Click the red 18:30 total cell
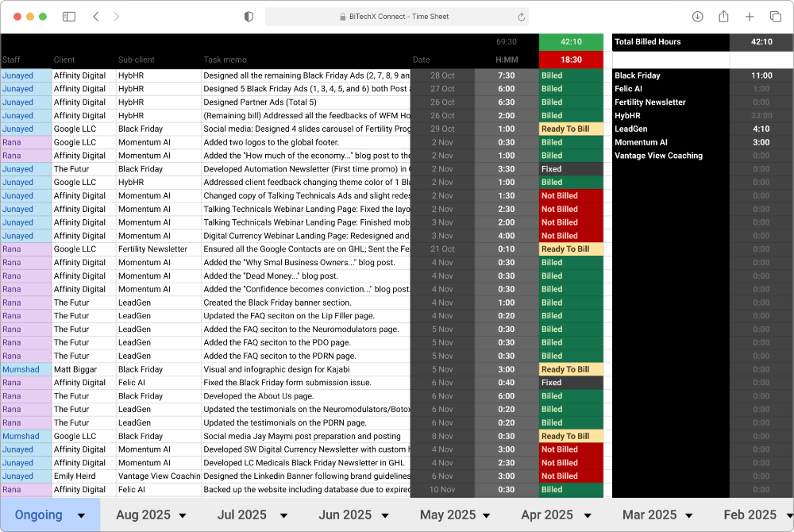794x532 pixels. [x=570, y=59]
